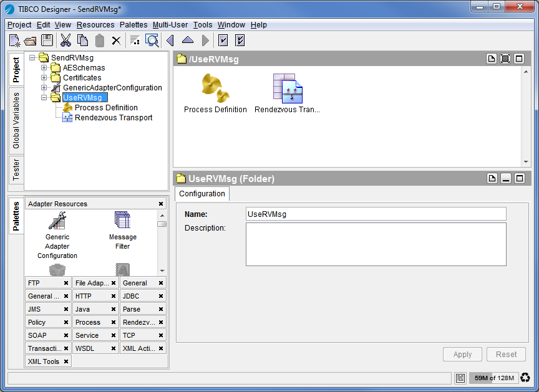Viewport: 539px width, 392px height.
Task: Click the Paste clipboard icon
Action: point(99,41)
